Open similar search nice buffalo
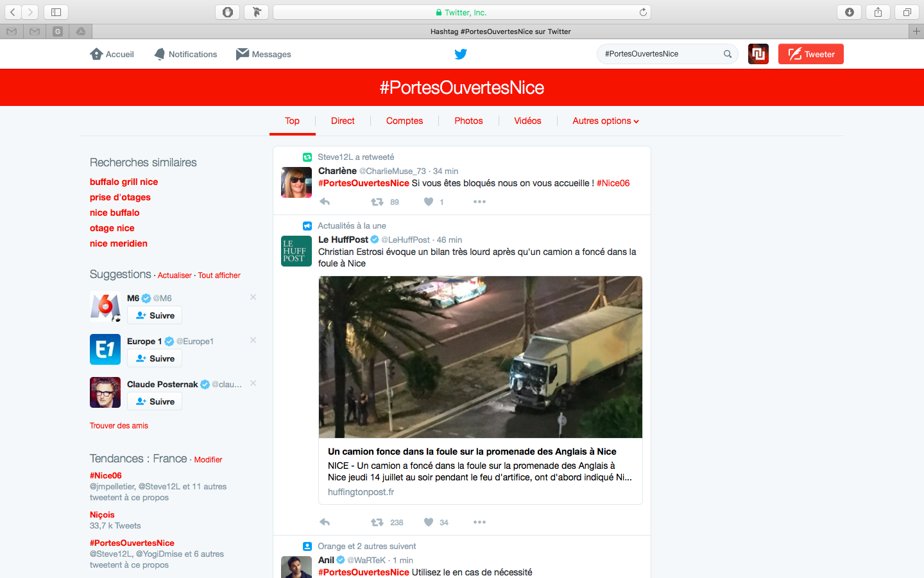The image size is (924, 578). [114, 213]
